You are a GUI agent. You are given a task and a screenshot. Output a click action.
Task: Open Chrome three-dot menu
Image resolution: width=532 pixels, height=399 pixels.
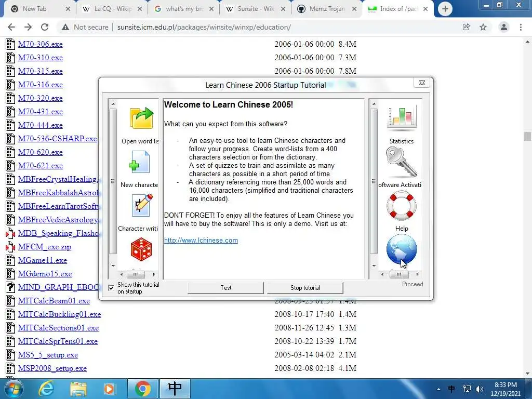coord(521,27)
